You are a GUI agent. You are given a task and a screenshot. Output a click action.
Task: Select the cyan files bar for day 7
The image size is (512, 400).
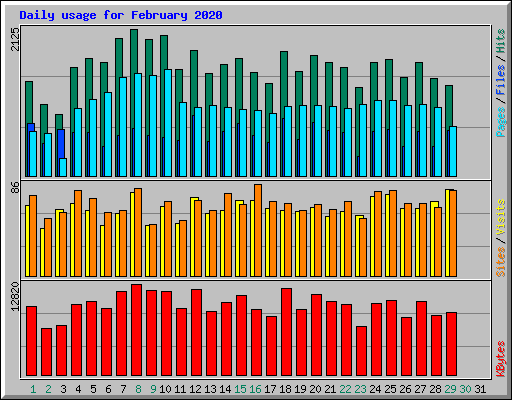(123, 127)
